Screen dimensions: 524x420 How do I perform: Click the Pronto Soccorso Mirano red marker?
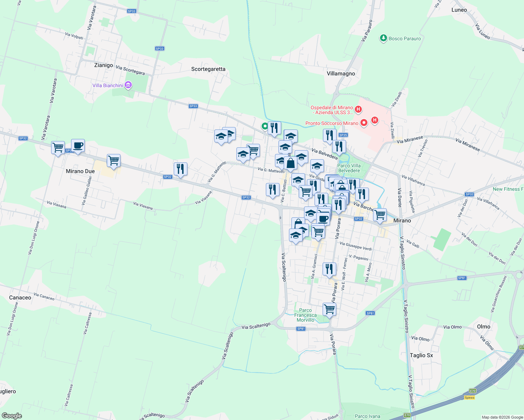pyautogui.click(x=364, y=122)
